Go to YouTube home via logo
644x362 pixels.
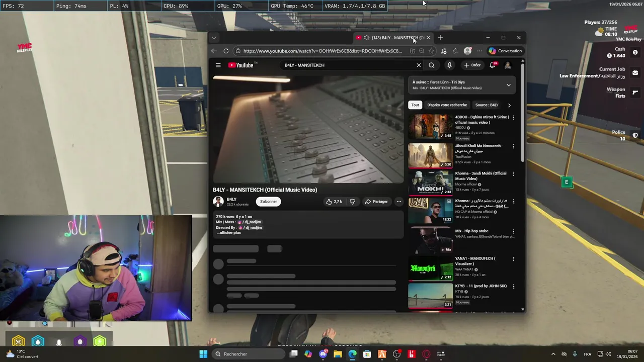pyautogui.click(x=242, y=65)
